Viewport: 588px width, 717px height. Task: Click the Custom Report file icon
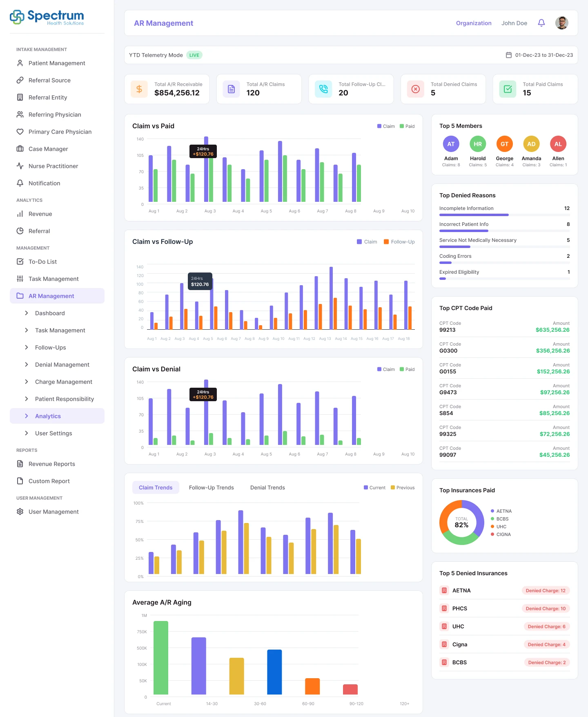[x=20, y=481]
